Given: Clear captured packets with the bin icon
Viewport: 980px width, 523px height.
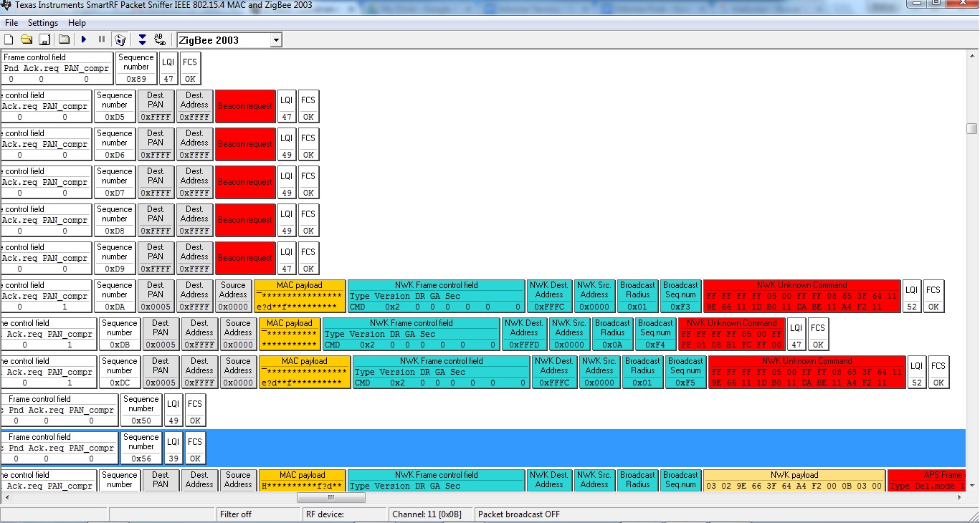Looking at the screenshot, I should (120, 39).
